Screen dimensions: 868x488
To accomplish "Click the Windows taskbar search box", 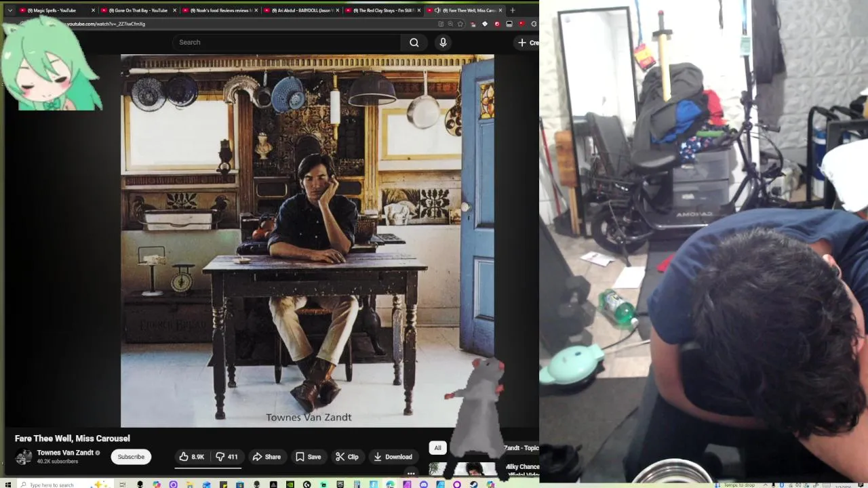I will coord(66,485).
